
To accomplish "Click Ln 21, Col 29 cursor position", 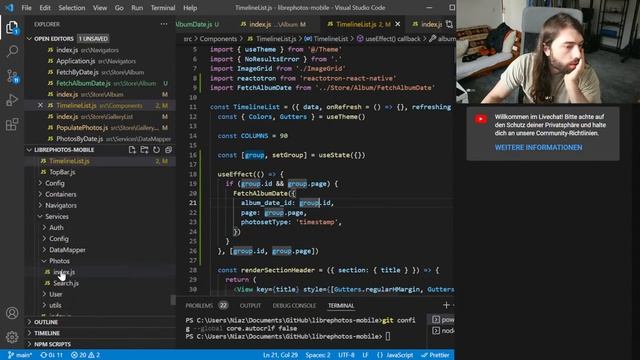I will (x=280, y=355).
